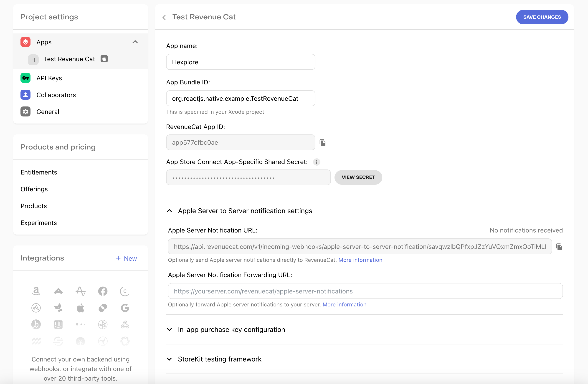Click the "No notifications received" status text
Image resolution: width=588 pixels, height=384 pixels.
[x=526, y=230]
